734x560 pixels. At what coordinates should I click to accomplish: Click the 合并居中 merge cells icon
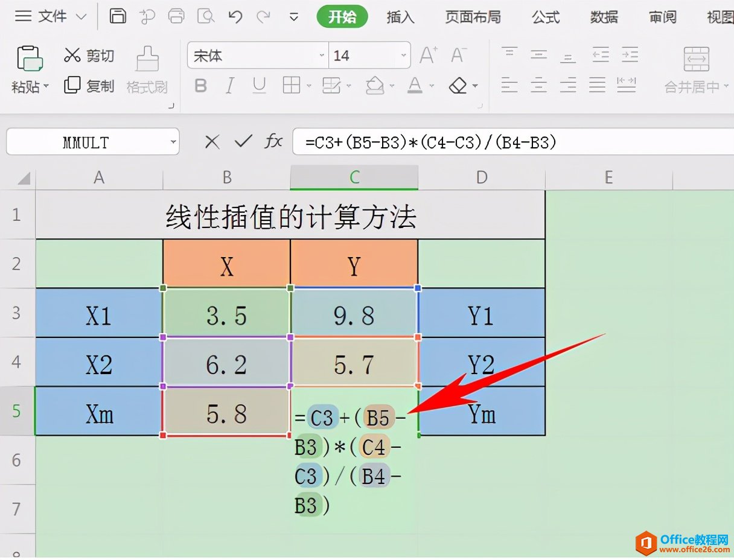pyautogui.click(x=697, y=59)
